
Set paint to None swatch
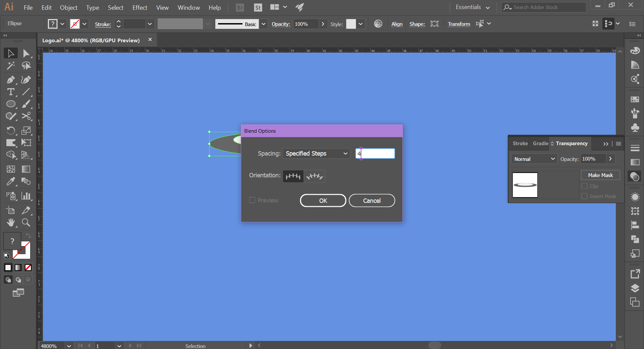28,268
